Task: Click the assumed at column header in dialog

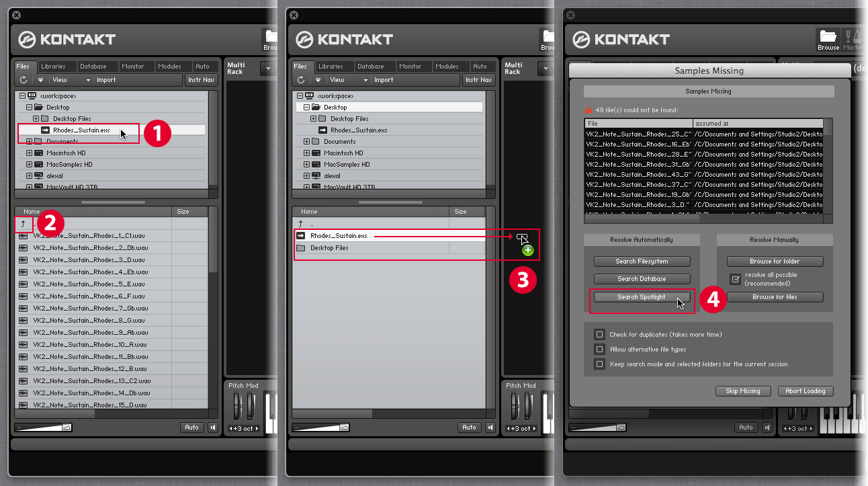Action: tap(758, 124)
